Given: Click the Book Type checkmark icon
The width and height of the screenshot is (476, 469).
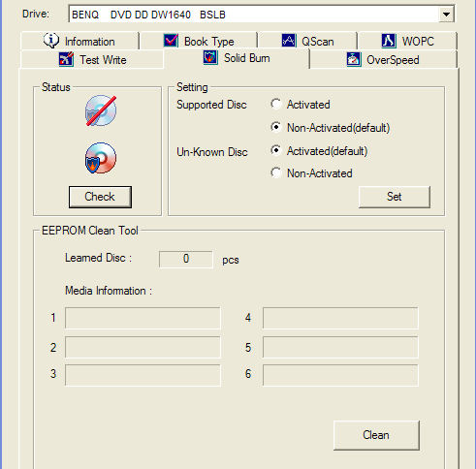Looking at the screenshot, I should [171, 41].
